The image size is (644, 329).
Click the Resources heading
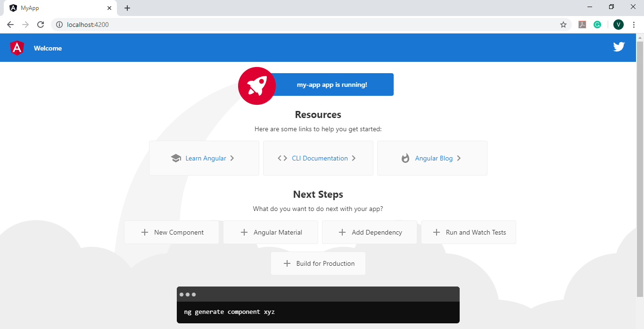tap(318, 115)
